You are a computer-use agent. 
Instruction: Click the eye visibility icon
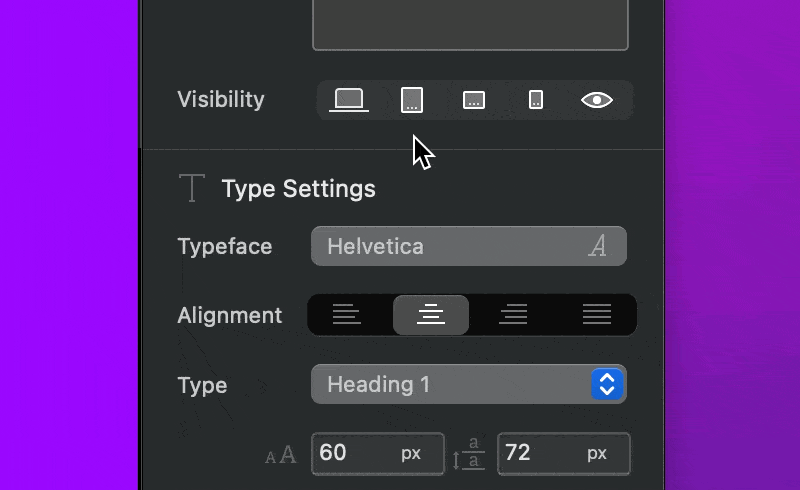click(597, 100)
